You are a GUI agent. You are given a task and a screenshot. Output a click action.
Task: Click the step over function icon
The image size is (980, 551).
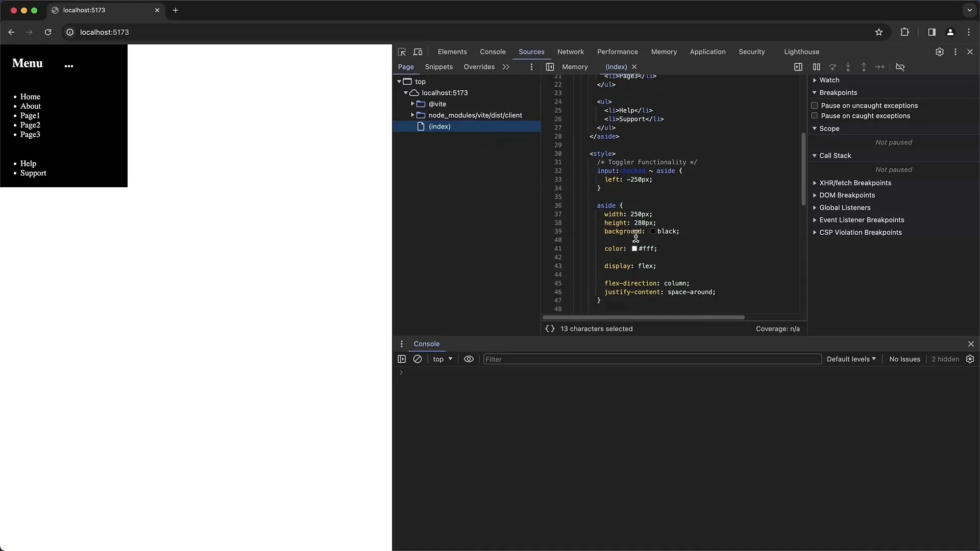coord(832,67)
